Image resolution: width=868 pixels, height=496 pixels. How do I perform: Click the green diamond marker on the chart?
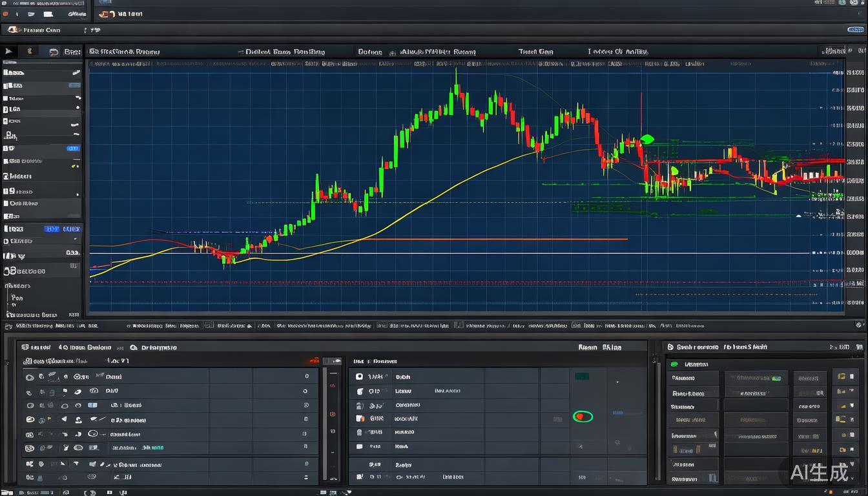click(x=646, y=139)
